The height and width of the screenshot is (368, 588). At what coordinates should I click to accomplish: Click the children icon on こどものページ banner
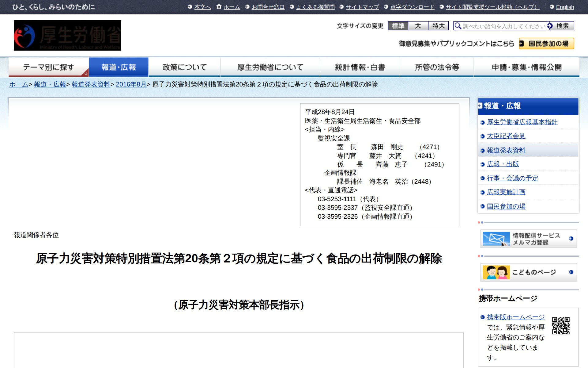click(496, 271)
